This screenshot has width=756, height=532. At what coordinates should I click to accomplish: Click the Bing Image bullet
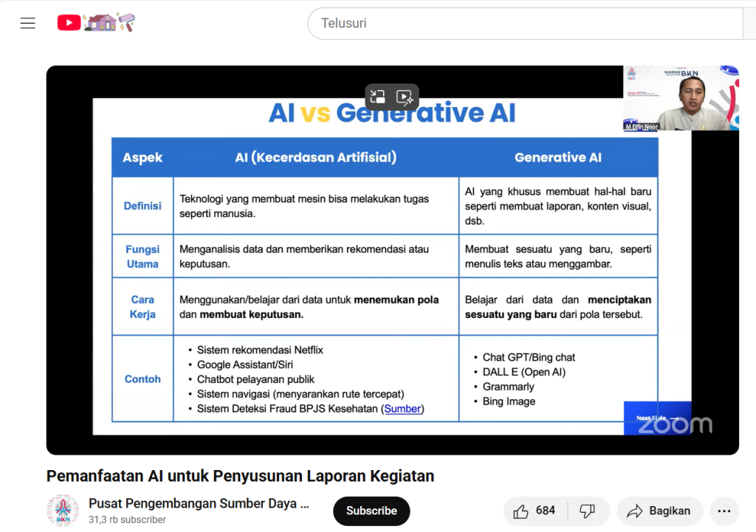pyautogui.click(x=509, y=401)
